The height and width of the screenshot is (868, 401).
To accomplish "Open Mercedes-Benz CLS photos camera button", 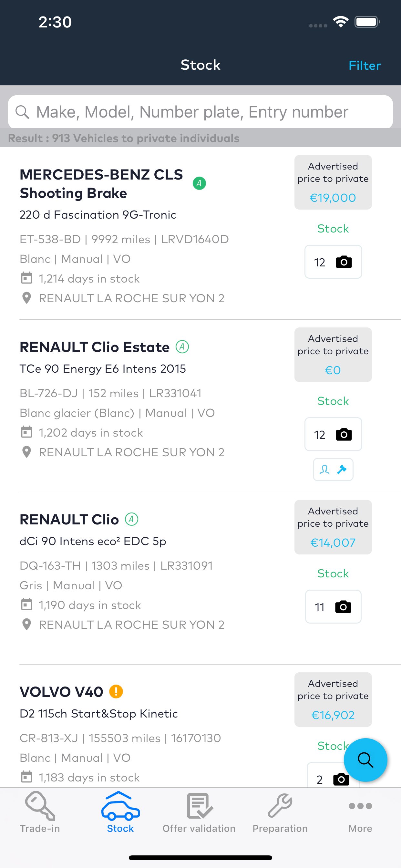I will click(x=333, y=262).
